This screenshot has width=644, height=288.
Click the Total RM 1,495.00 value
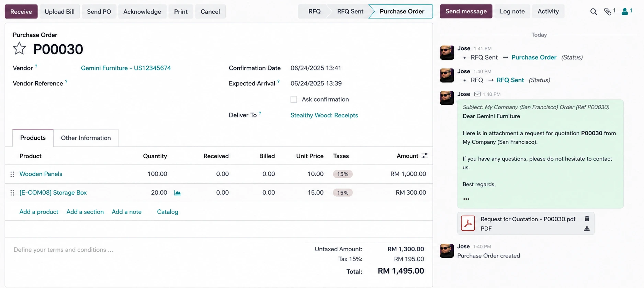[x=401, y=271]
